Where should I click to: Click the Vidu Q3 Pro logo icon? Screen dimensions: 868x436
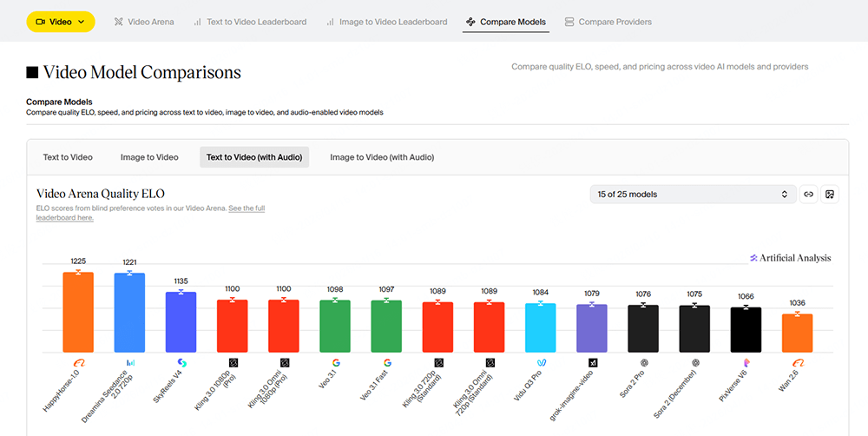pos(541,363)
